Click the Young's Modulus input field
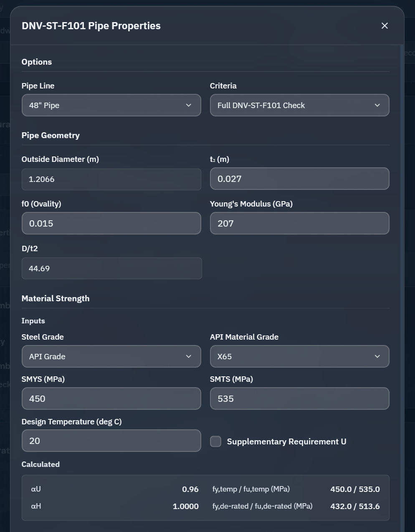 (299, 223)
